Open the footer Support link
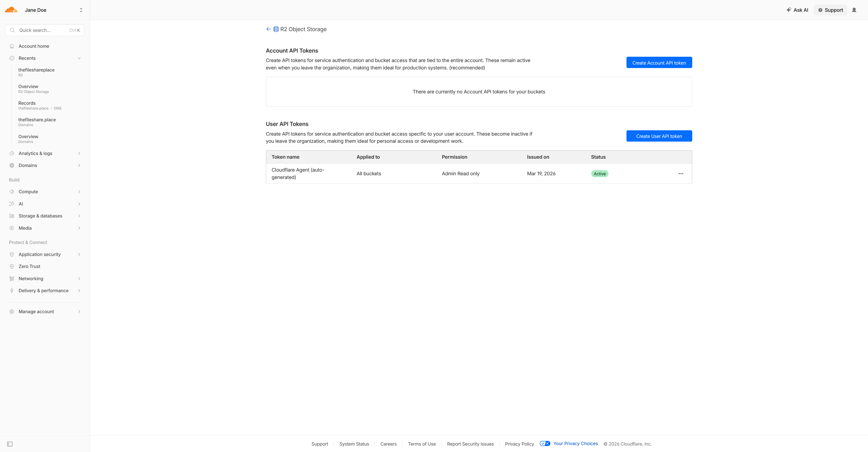 click(x=320, y=444)
